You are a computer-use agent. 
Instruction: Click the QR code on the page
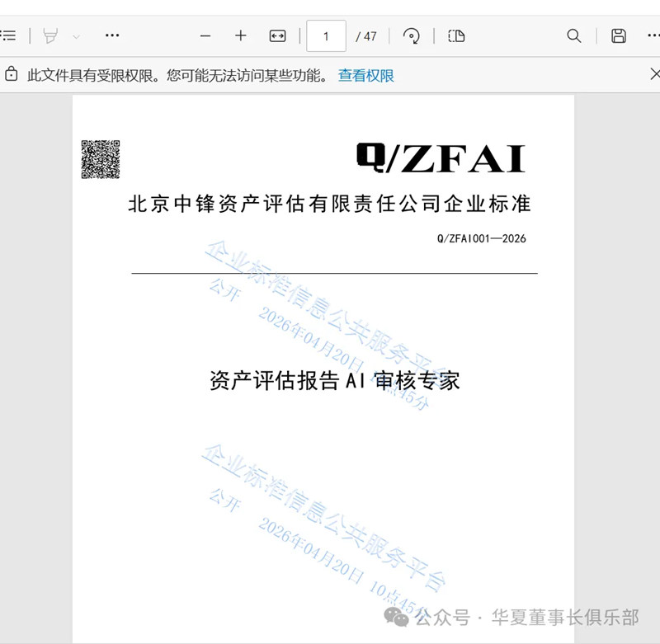click(x=100, y=159)
